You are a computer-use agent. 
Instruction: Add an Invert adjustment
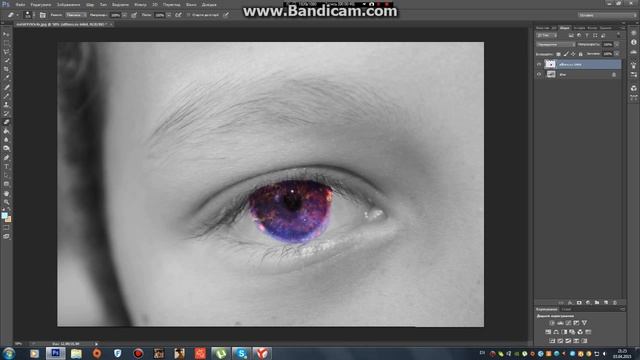click(x=552, y=341)
